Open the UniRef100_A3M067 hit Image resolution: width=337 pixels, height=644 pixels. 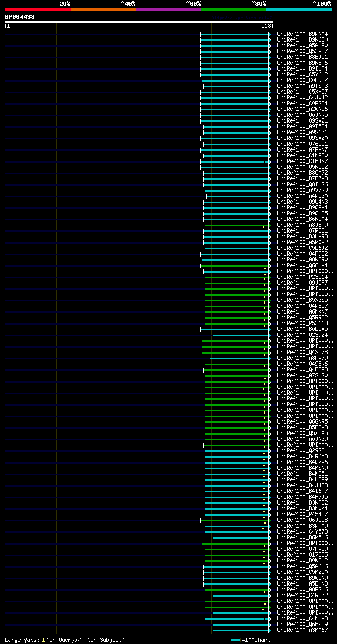(302, 630)
